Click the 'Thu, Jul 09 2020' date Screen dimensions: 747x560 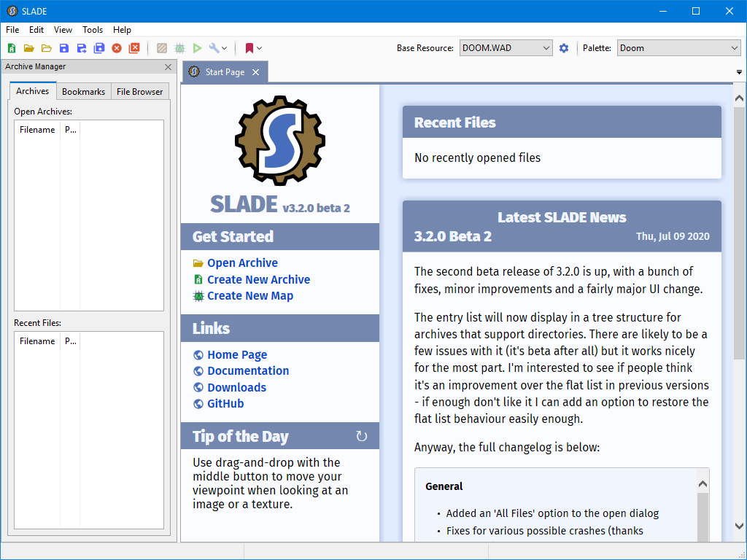click(x=673, y=236)
